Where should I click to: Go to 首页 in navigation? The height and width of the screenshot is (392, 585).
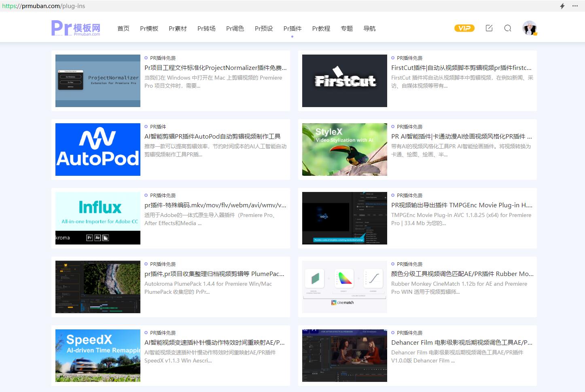click(123, 28)
